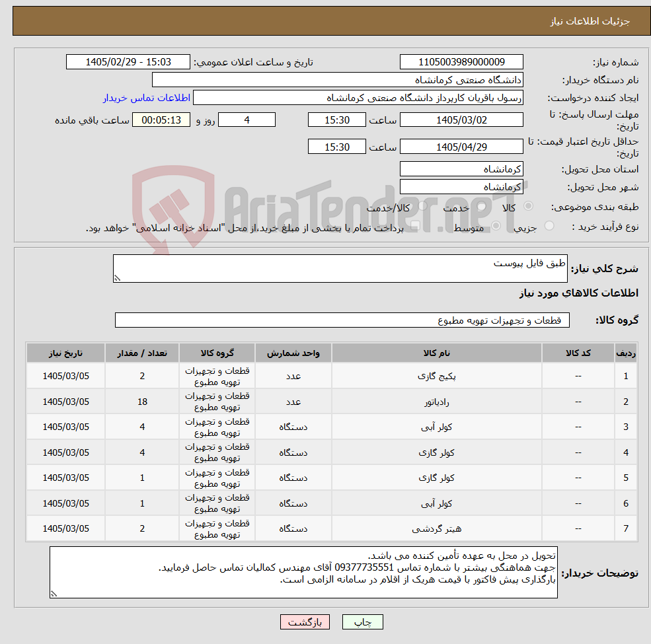Click the نام دستگاه خریدار field
651x644 pixels.
[338, 80]
